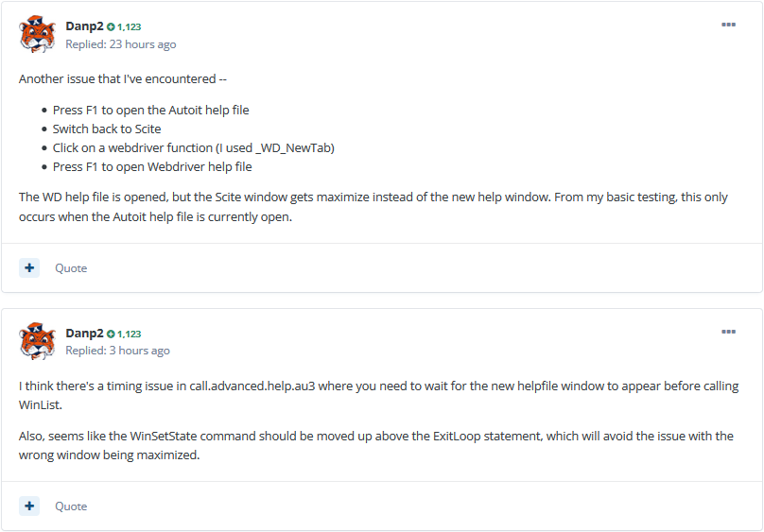Open options menu for the 23-hours-ago post
The image size is (764, 532).
point(728,25)
